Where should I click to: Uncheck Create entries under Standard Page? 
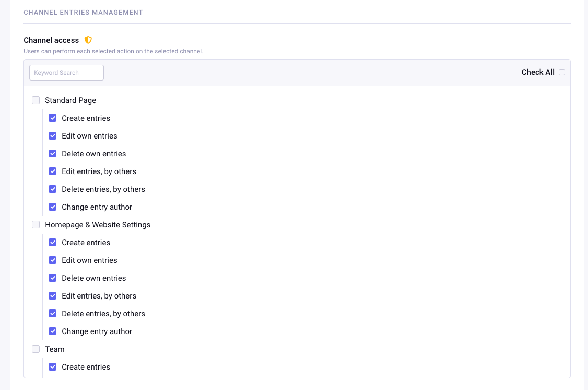pos(53,118)
